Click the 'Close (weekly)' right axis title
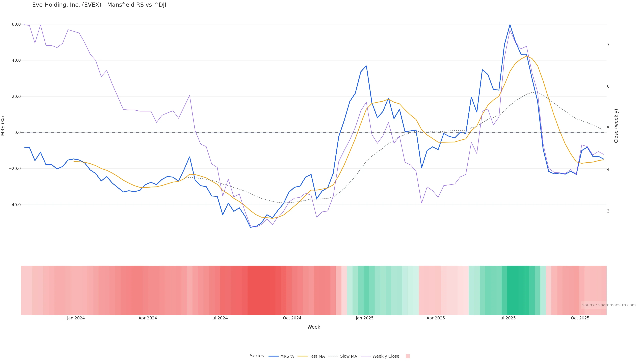Viewport: 644px width, 362px height. tap(616, 126)
